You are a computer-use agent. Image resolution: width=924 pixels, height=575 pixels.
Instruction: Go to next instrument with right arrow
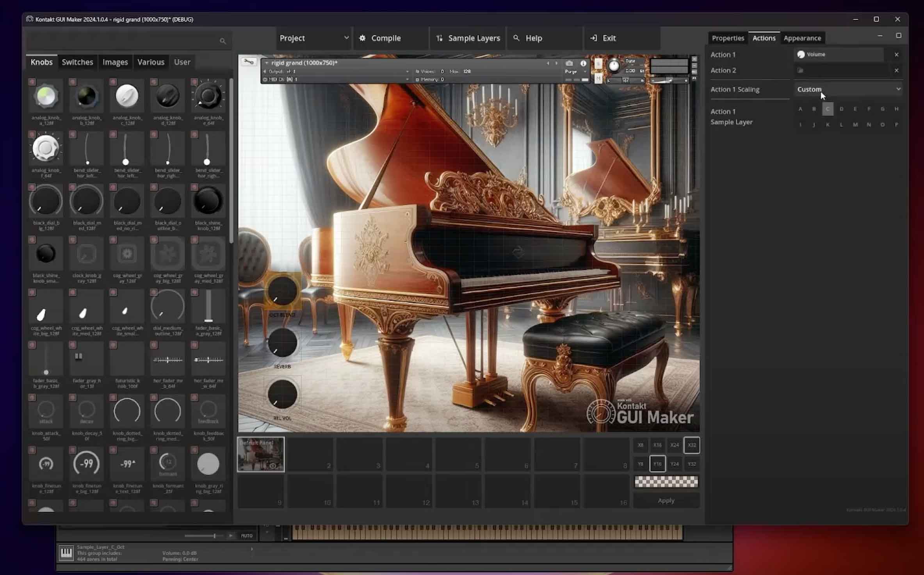pos(556,63)
